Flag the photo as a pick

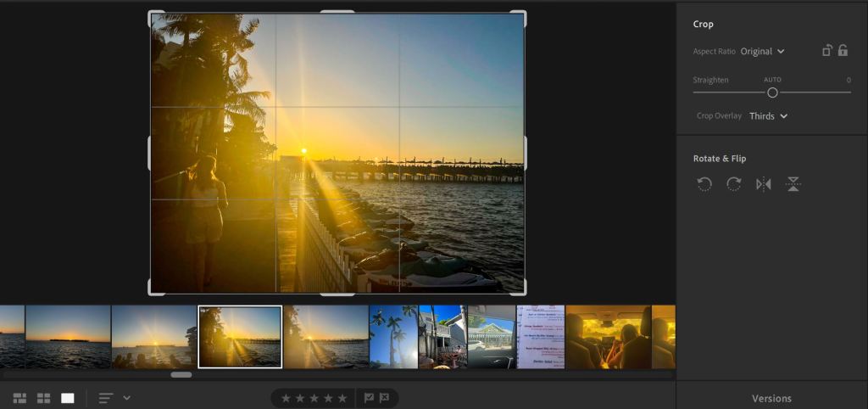369,398
